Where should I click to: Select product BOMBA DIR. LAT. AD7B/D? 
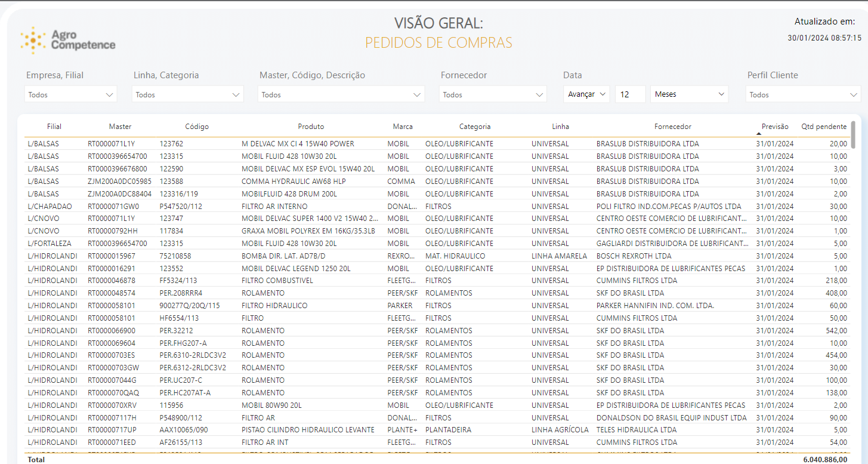(x=284, y=256)
